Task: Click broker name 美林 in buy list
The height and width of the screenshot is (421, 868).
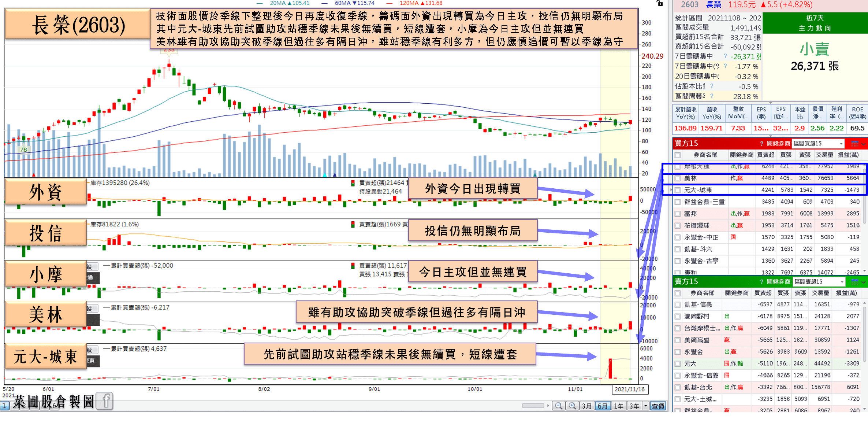Action: [x=690, y=178]
